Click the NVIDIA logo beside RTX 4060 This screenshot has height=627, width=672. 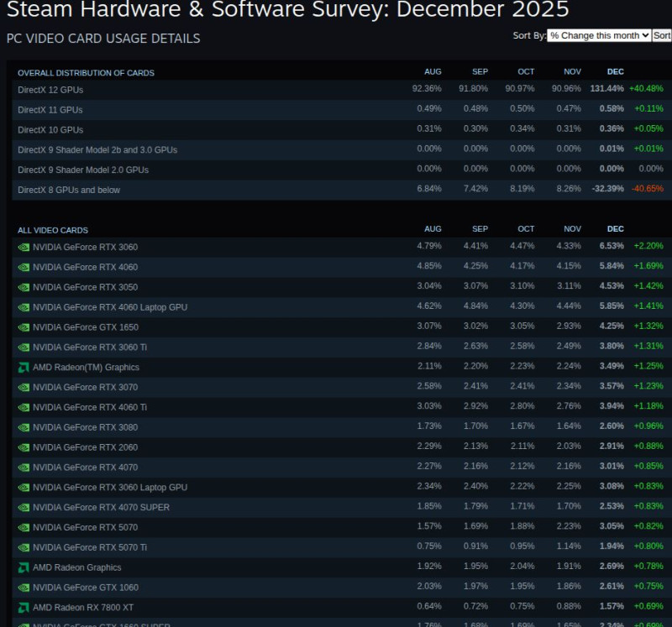(x=24, y=267)
